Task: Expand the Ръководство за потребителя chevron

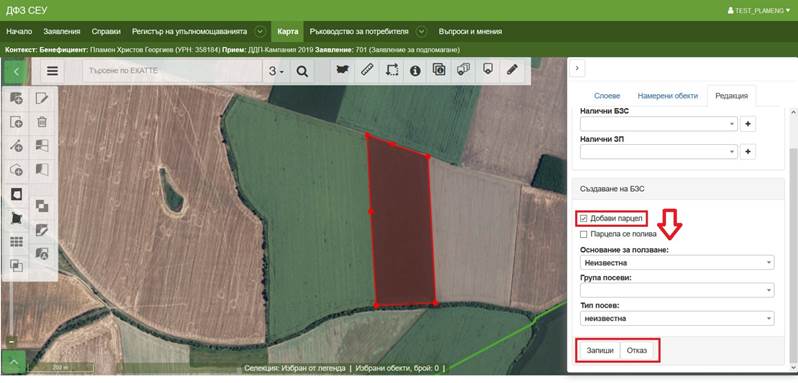Action: (421, 32)
